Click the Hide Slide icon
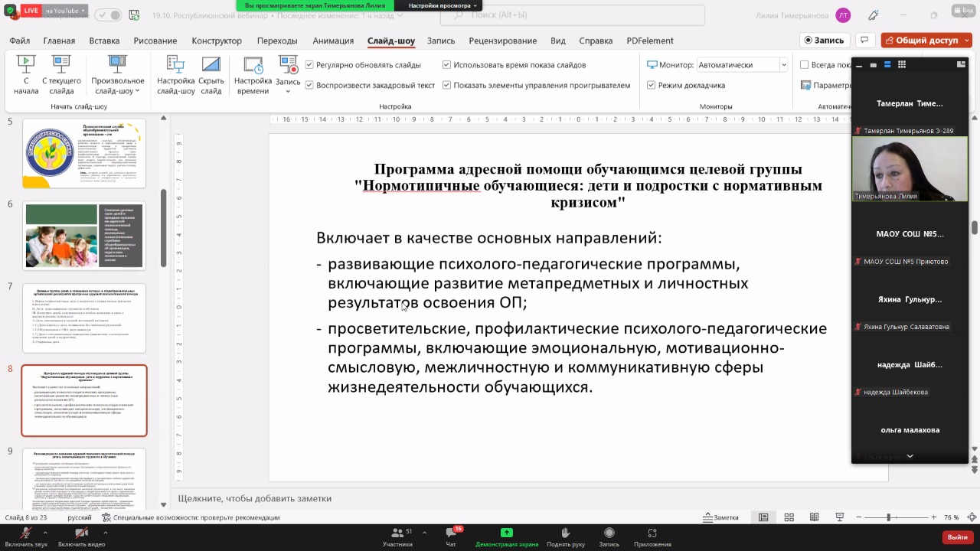The image size is (980, 551). tap(211, 75)
